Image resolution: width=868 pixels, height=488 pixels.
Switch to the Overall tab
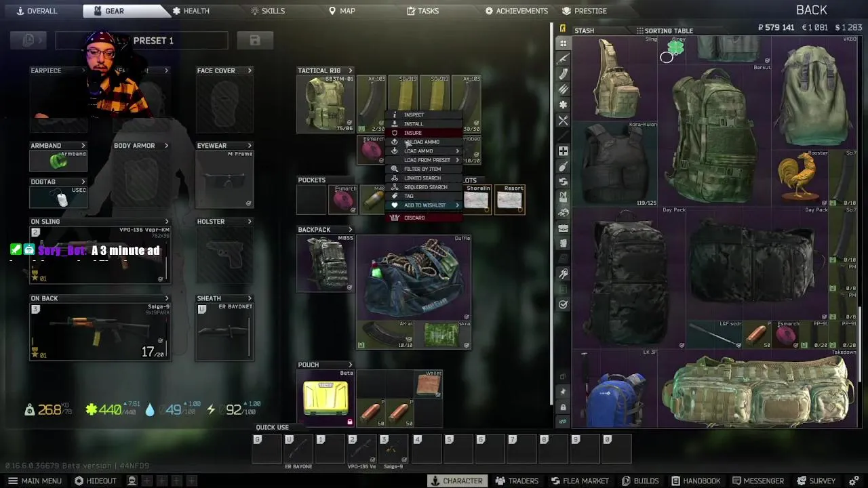(x=37, y=11)
